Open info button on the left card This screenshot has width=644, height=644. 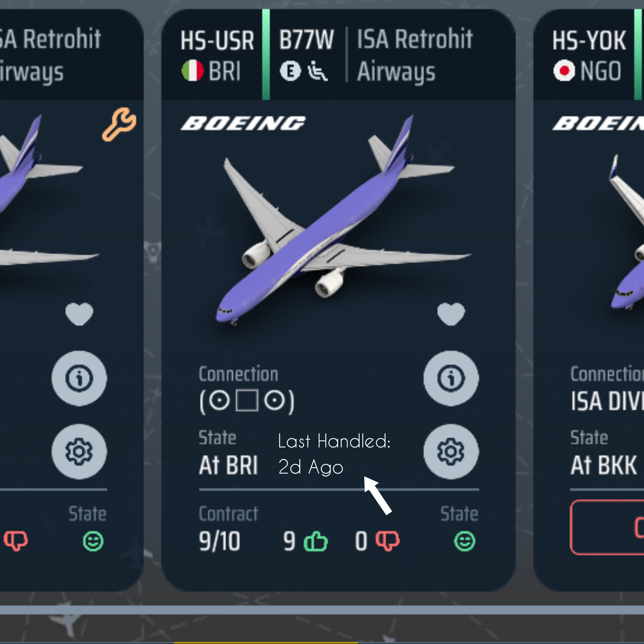point(79,378)
